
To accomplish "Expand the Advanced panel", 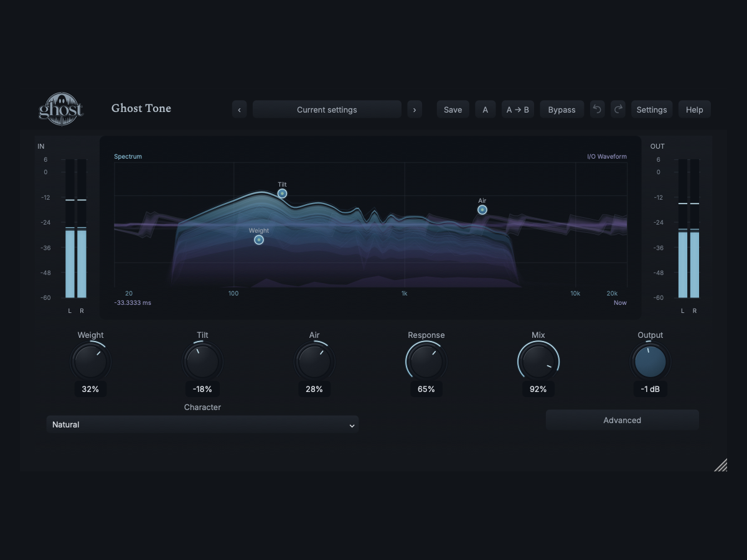I will 622,420.
